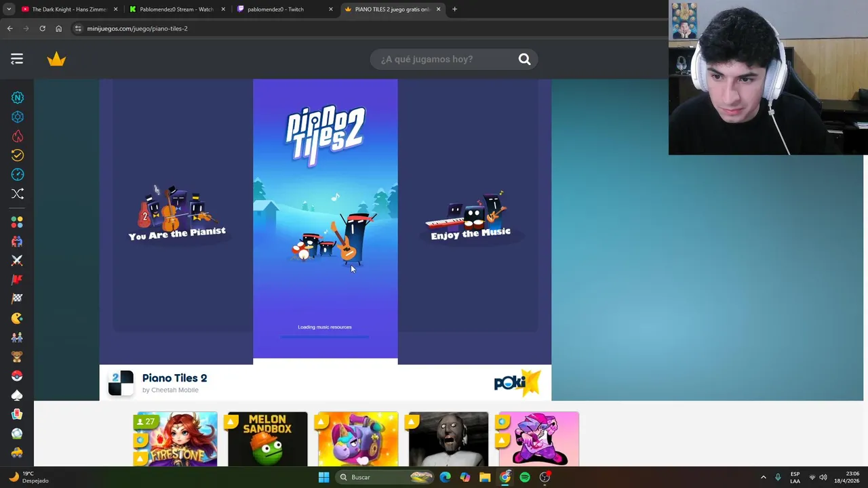
Task: Switch to Pablomendez0 Stream Kick tab
Action: pyautogui.click(x=176, y=9)
